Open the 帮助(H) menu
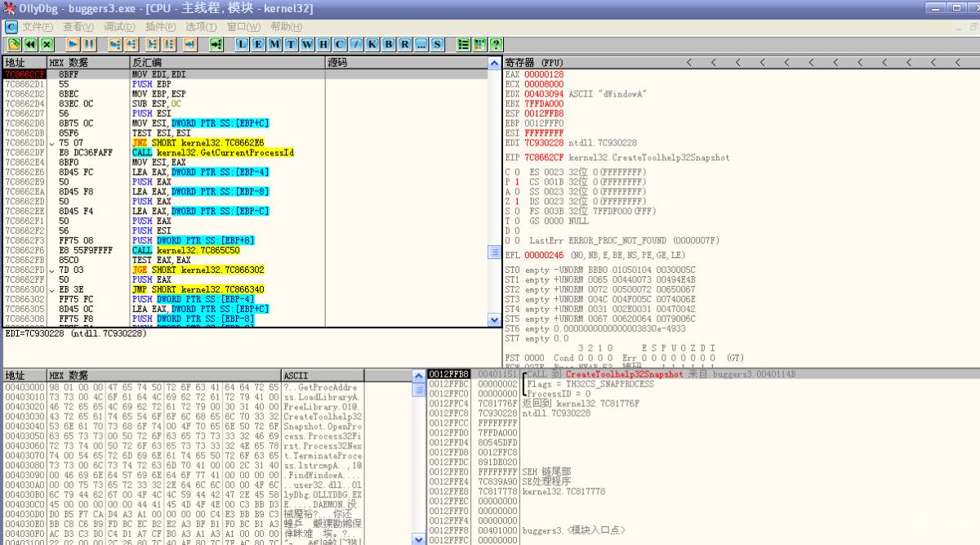This screenshot has width=980, height=545. click(286, 27)
